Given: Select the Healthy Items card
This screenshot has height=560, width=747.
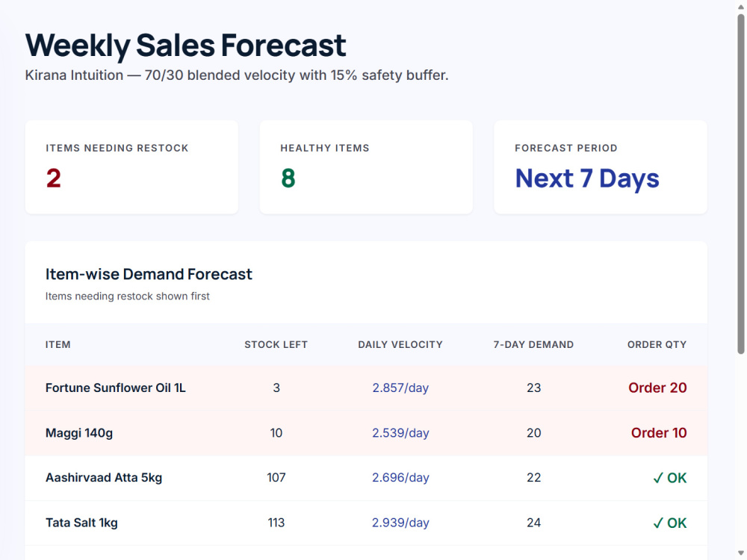Looking at the screenshot, I should click(366, 167).
